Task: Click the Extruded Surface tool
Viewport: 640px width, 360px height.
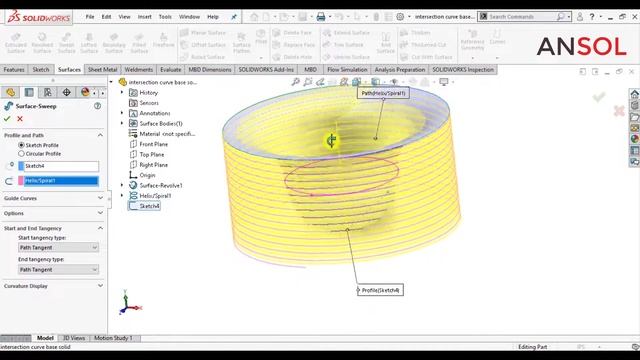Action: tap(16, 42)
